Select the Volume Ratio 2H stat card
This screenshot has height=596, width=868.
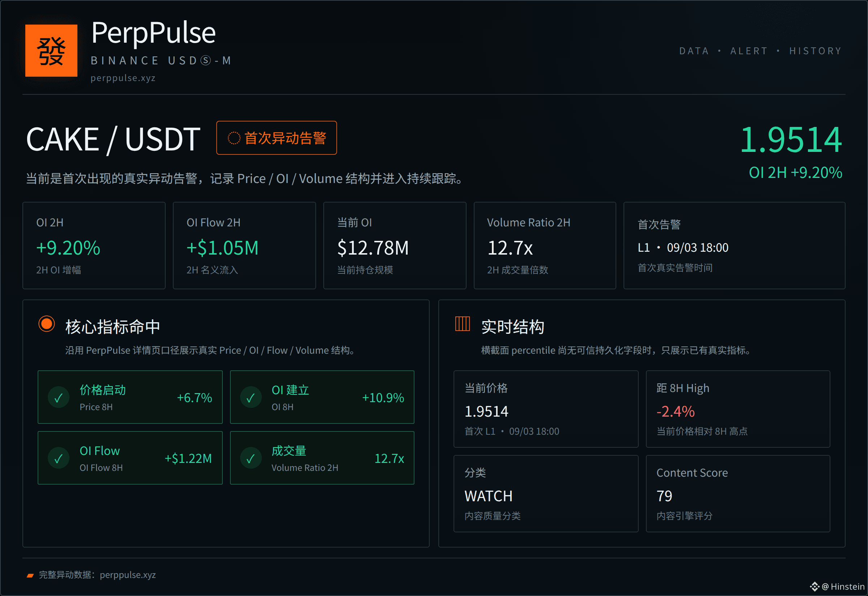(545, 246)
